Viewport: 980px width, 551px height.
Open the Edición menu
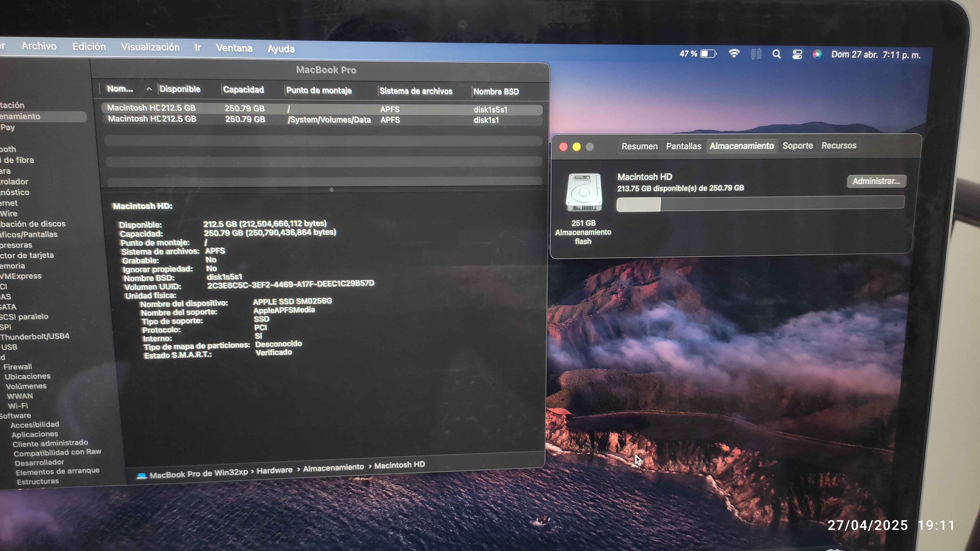(x=89, y=47)
